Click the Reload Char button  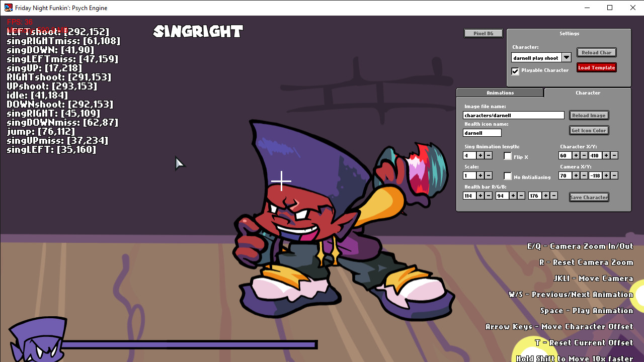tap(596, 52)
